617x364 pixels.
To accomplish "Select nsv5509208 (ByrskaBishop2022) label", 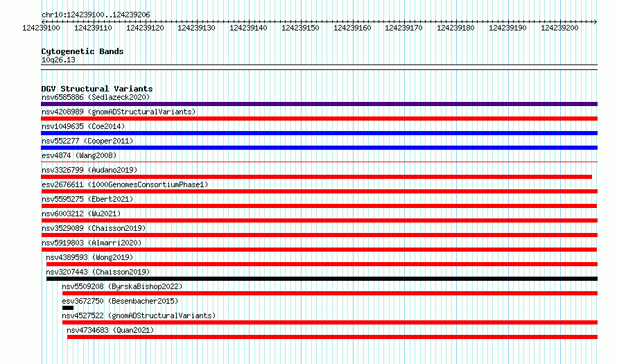I will pos(123,286).
